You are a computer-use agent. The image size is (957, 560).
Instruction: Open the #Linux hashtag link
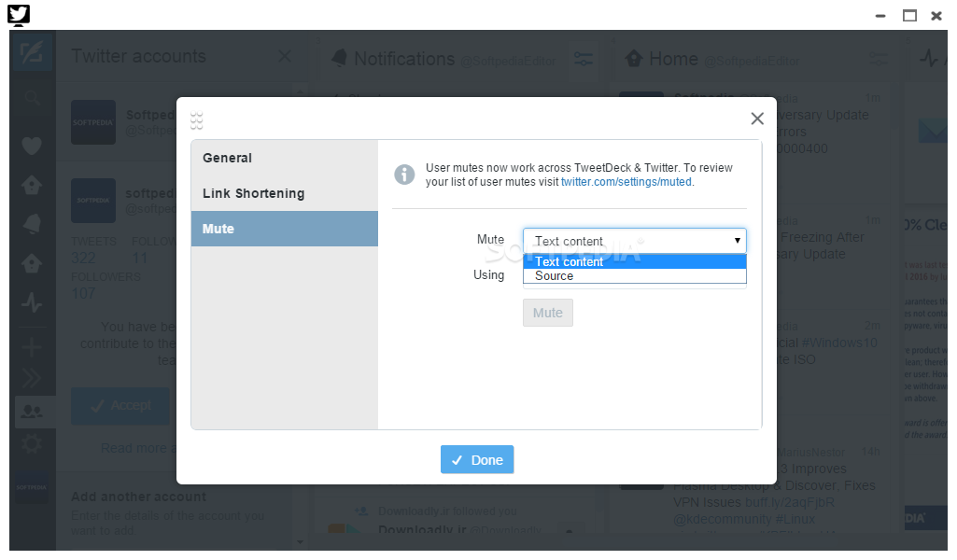[x=795, y=519]
